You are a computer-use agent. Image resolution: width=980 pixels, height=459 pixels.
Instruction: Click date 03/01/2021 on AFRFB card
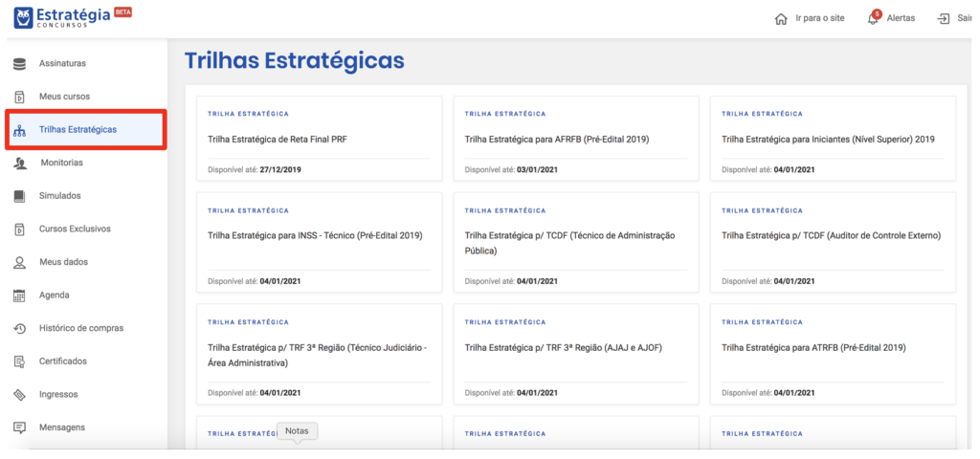pyautogui.click(x=538, y=169)
